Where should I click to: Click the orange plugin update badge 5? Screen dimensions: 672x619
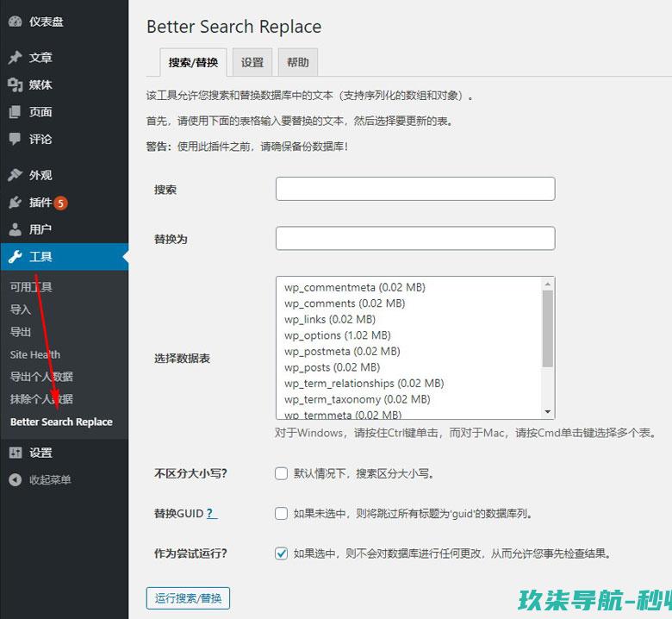point(61,203)
